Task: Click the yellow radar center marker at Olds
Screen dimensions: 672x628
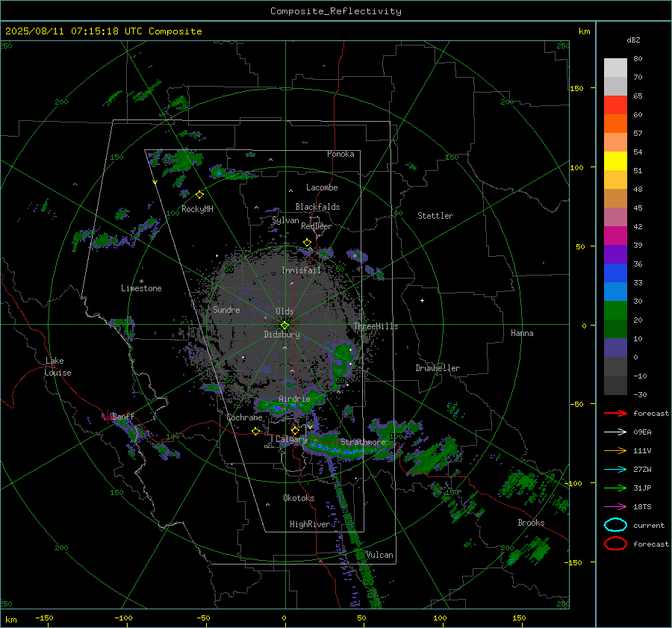Action: (285, 326)
